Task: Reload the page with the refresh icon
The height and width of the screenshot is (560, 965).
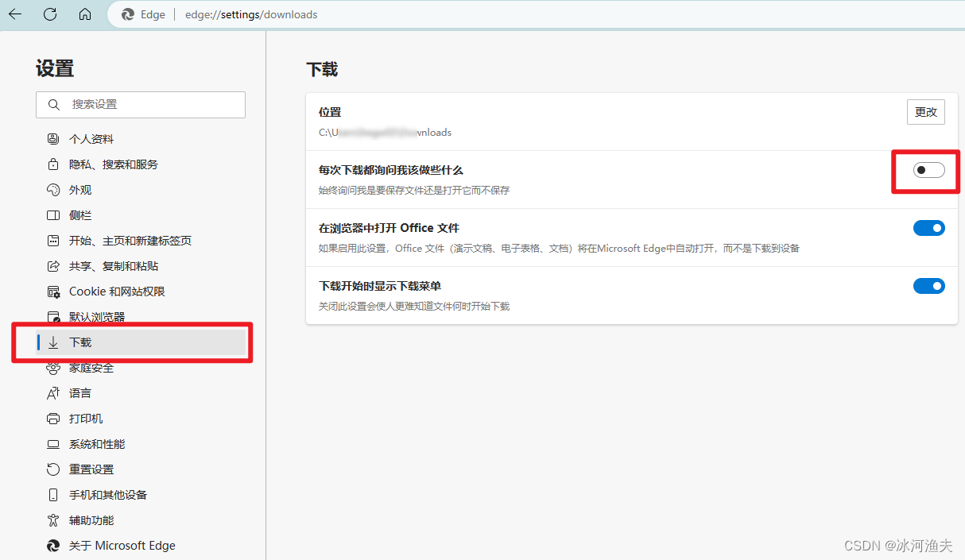Action: [50, 14]
